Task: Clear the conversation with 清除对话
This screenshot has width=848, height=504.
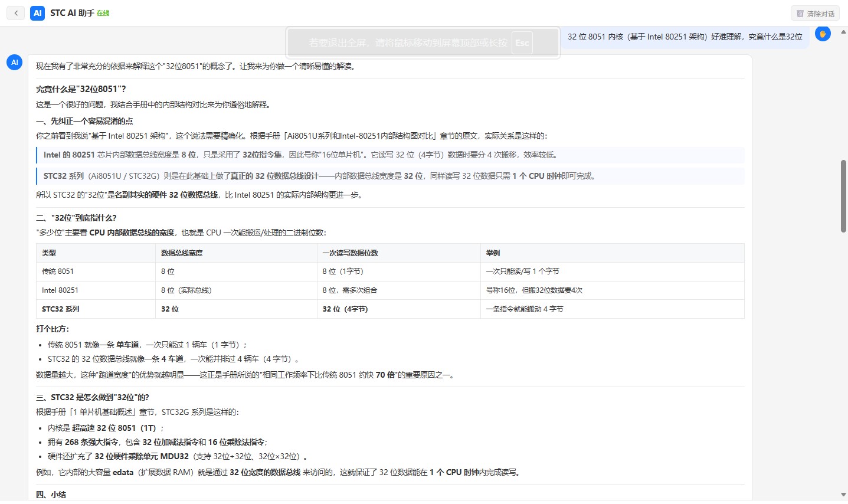Action: 815,14
